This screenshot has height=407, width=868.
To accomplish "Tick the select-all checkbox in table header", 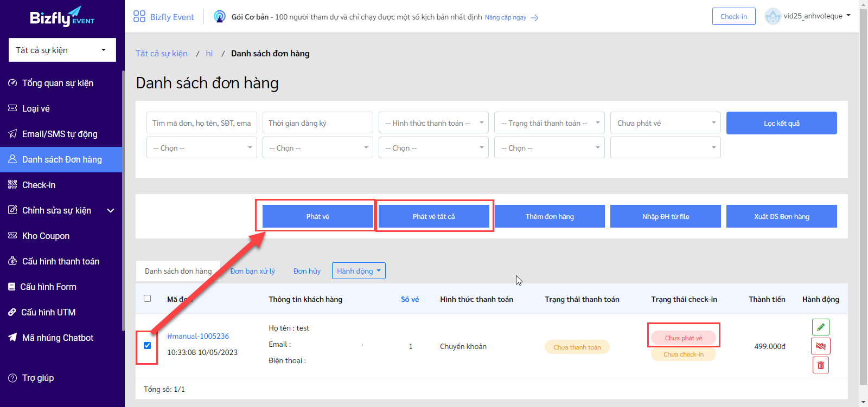I will (147, 299).
